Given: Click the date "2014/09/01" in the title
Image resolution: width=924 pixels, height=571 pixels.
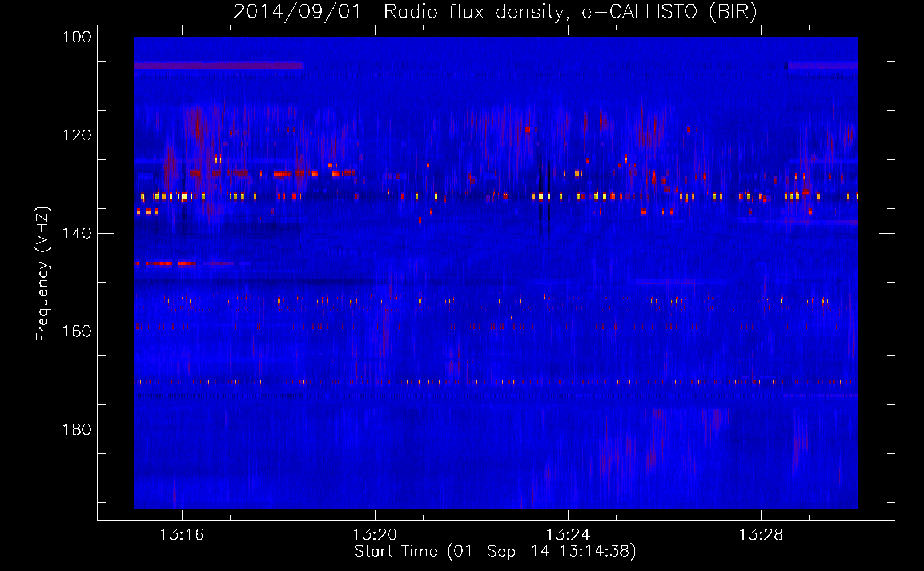Looking at the screenshot, I should (298, 11).
